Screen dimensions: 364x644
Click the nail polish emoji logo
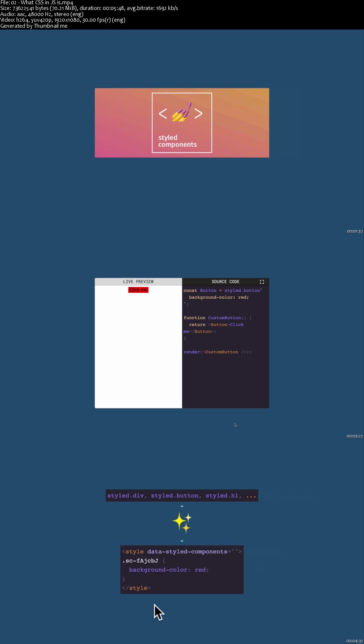point(182,112)
